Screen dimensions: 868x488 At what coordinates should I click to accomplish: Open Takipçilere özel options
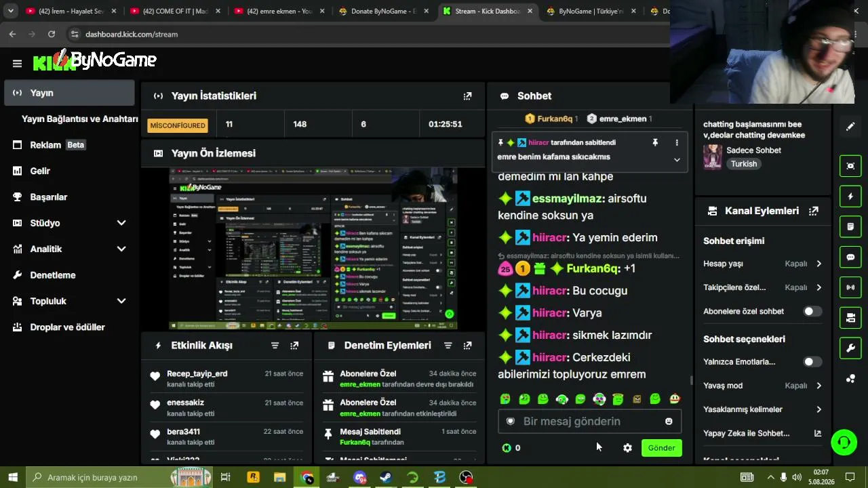point(763,287)
